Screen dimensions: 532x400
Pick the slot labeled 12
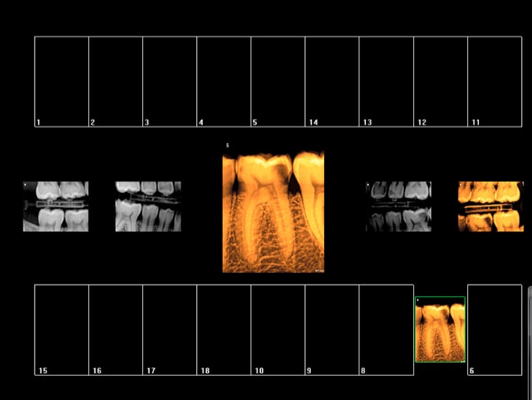pos(440,81)
